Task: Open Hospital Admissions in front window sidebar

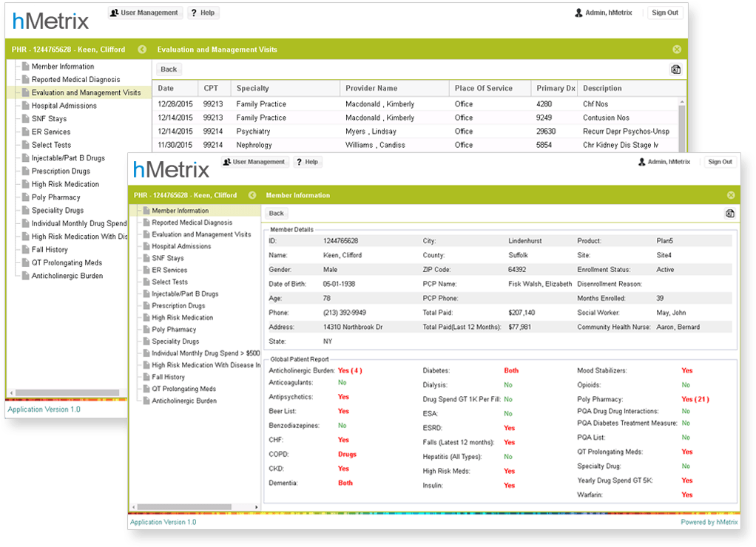Action: click(x=181, y=246)
